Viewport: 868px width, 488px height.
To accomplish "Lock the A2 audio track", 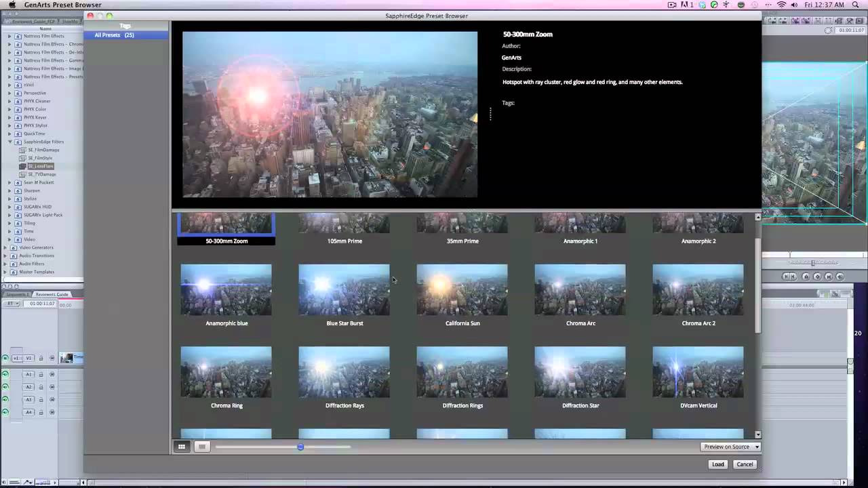I will click(41, 387).
